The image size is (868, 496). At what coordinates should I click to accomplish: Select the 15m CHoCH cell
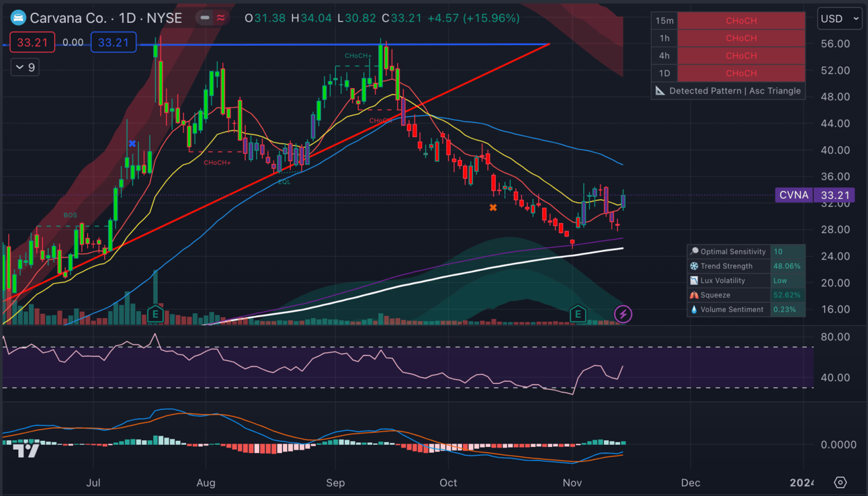(x=741, y=21)
